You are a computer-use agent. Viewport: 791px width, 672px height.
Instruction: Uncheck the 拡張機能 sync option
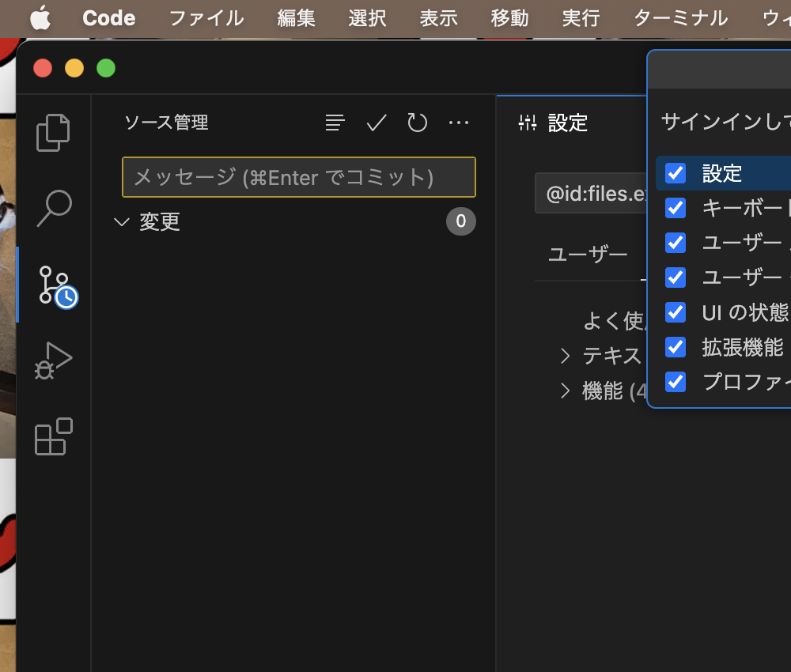tap(675, 347)
